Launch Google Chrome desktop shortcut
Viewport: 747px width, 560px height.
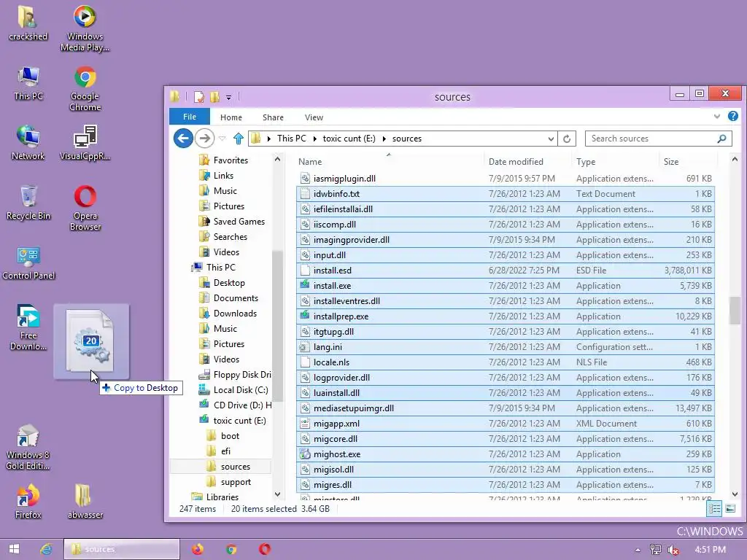click(x=85, y=88)
